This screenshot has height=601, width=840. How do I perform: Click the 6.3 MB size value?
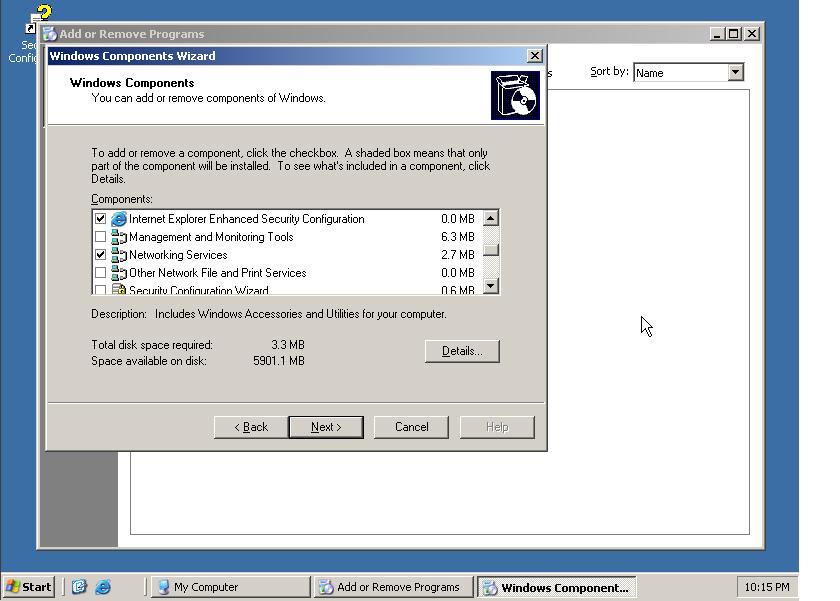pos(458,237)
